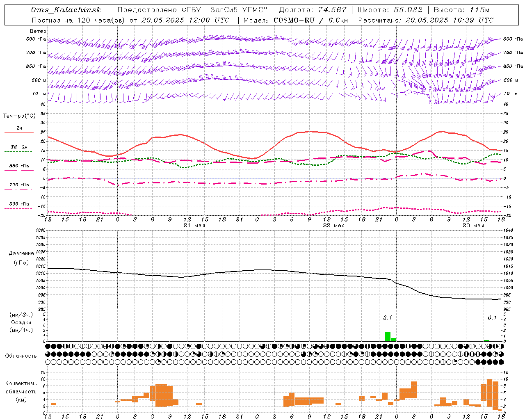Click the 10 м wind level label on right
Screen dimensions: 525x420
pos(510,94)
